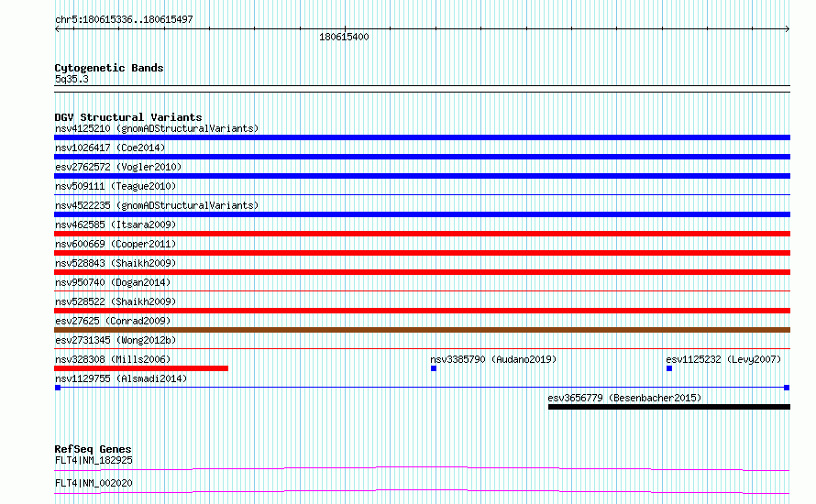Click the RefSeq Genes track title
The image size is (816, 504).
click(x=93, y=449)
